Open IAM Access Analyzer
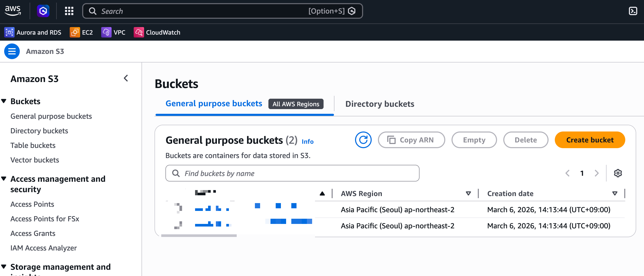Viewport: 644px width, 276px height. click(44, 248)
